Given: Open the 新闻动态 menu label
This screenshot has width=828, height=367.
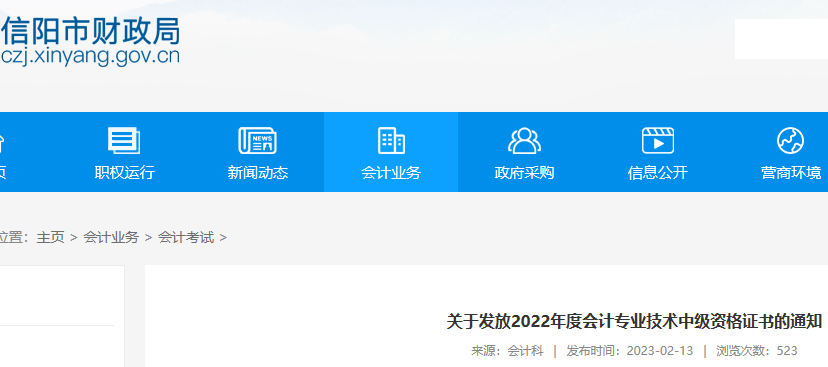Looking at the screenshot, I should [258, 173].
